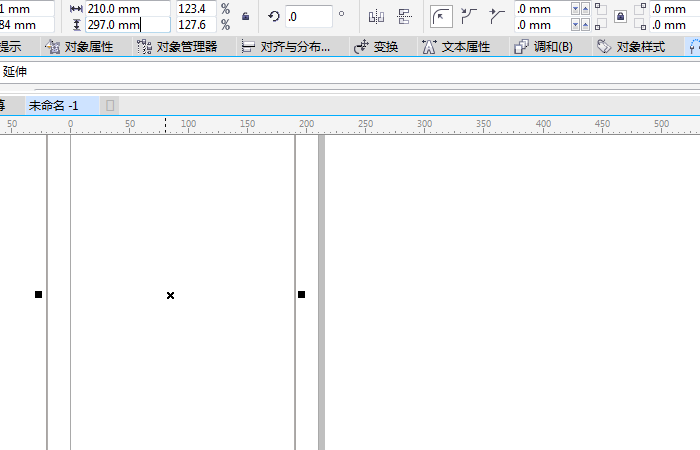Click the rotation angle field
The width and height of the screenshot is (700, 450).
pos(308,17)
